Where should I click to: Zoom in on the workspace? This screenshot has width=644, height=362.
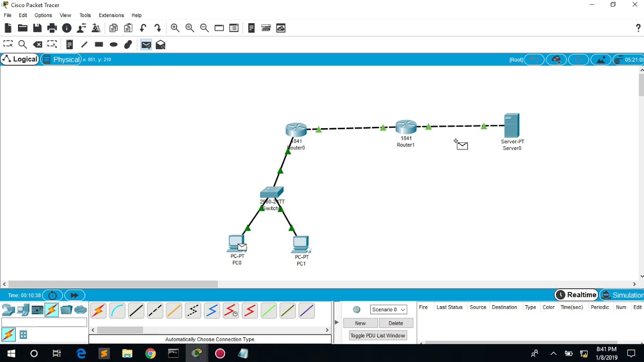[x=175, y=28]
